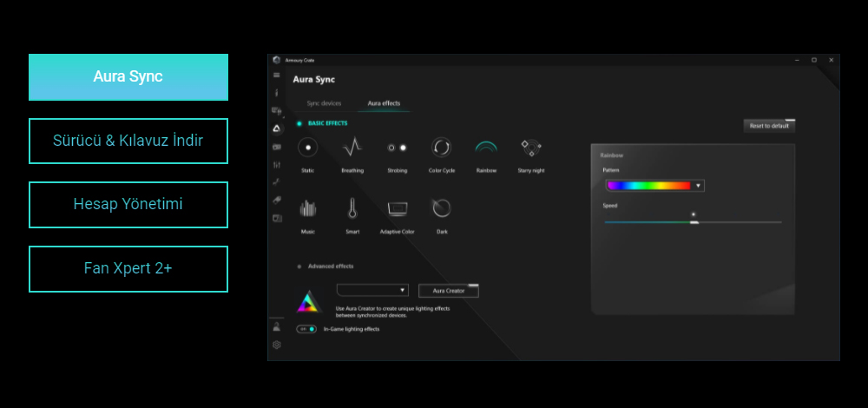The image size is (868, 408).
Task: Choose the Breathing effect icon
Action: click(x=352, y=148)
